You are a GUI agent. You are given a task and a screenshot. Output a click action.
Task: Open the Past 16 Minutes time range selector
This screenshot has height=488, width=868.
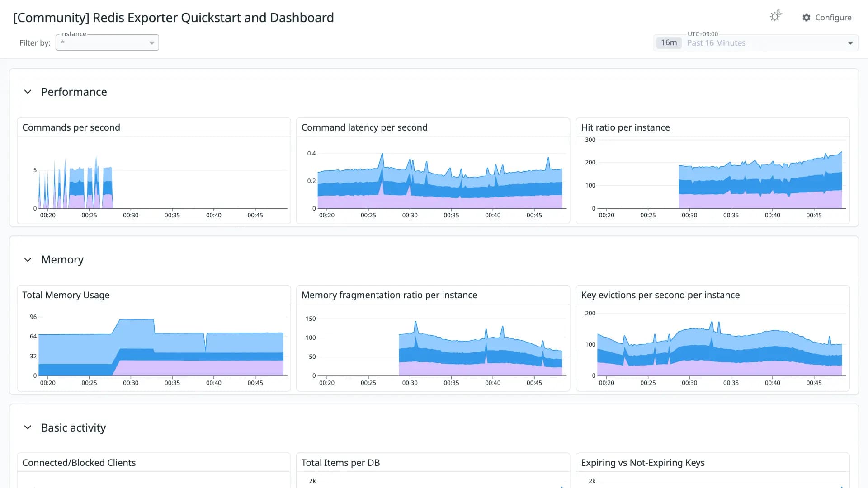coord(756,43)
